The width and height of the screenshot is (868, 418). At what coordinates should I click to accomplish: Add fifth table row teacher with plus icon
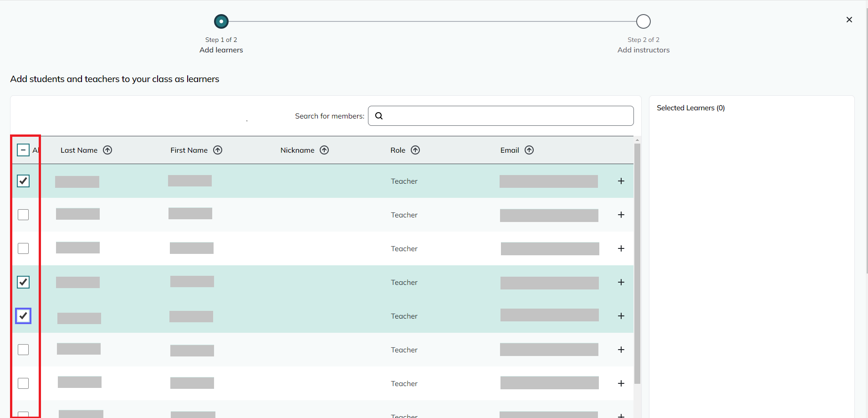(621, 316)
